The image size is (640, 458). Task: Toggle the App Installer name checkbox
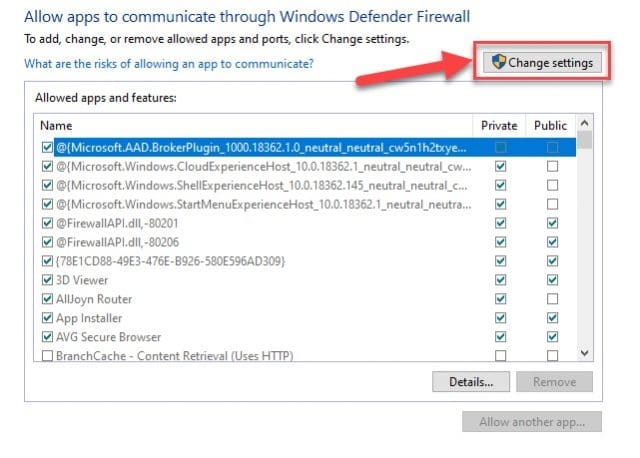coord(47,318)
